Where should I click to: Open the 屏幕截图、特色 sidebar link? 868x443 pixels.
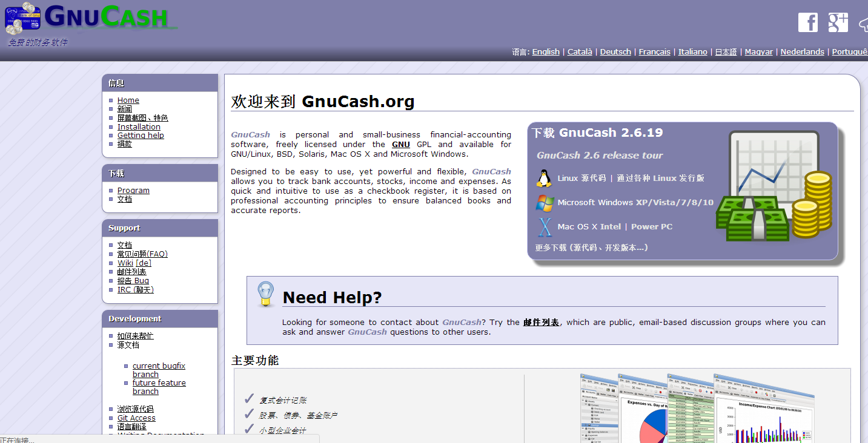143,118
